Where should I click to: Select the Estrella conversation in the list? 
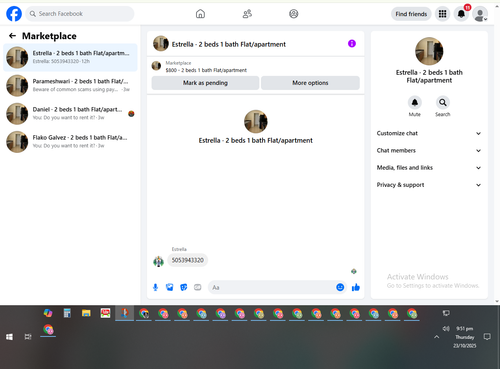70,57
